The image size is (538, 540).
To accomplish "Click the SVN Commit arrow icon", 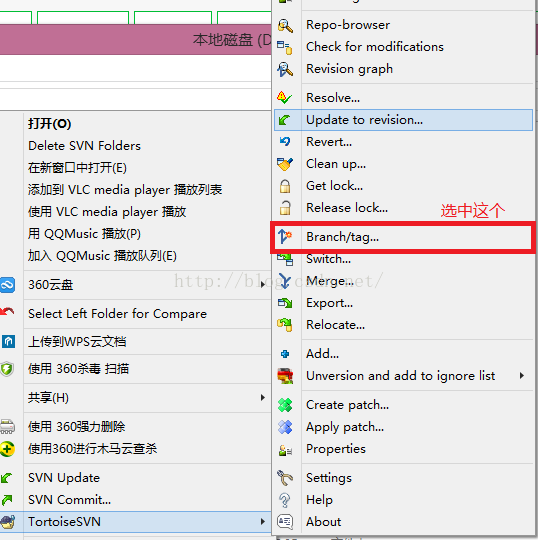I will point(7,500).
